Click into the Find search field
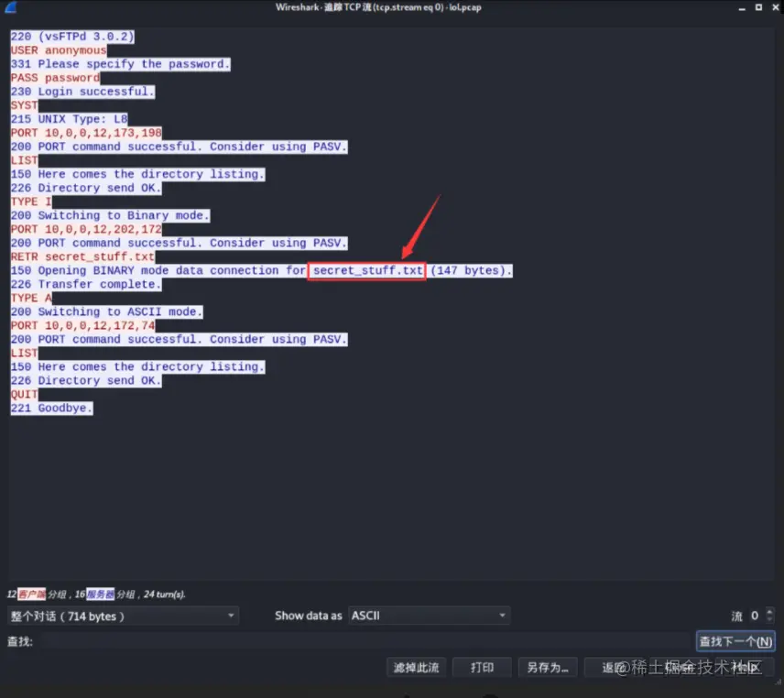 click(365, 641)
